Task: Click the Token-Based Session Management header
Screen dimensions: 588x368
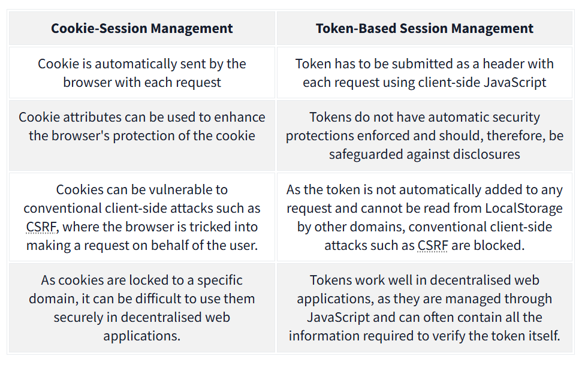Action: pos(424,29)
